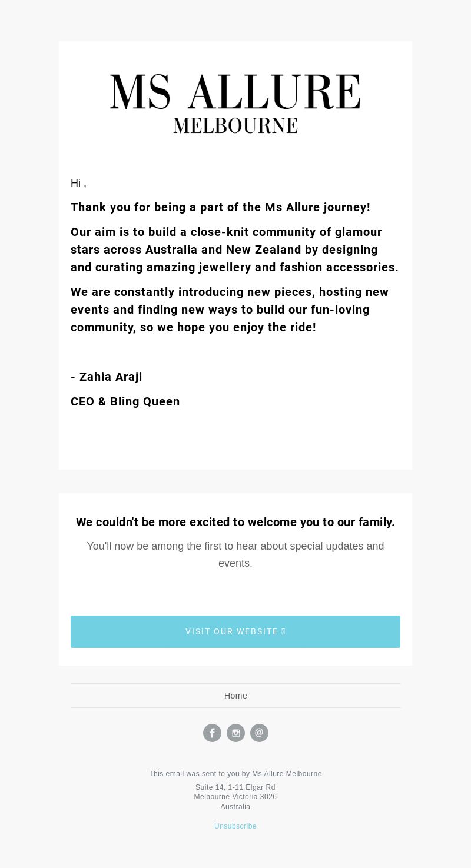Click the arrow glyph after 'Visit Our Website'

pyautogui.click(x=283, y=631)
